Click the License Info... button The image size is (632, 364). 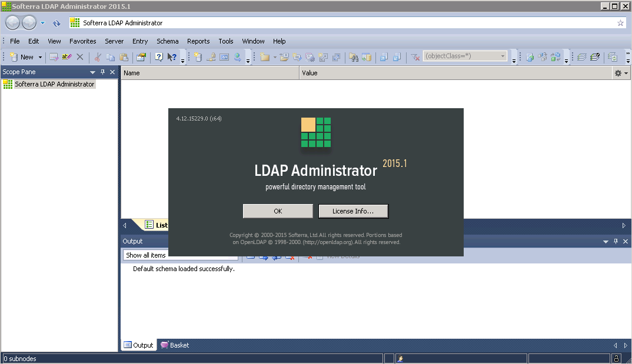[x=353, y=211]
